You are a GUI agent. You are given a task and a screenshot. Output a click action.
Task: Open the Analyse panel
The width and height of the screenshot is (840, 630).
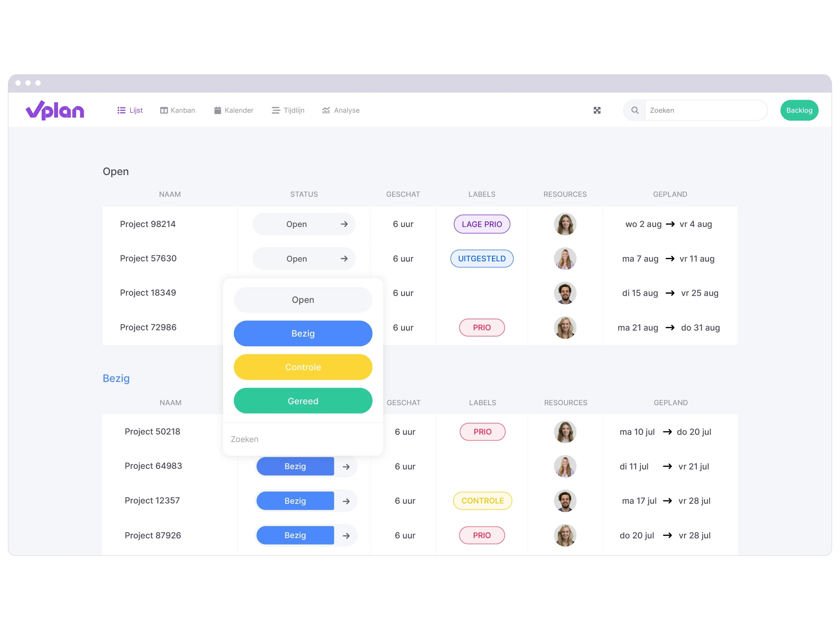click(341, 111)
